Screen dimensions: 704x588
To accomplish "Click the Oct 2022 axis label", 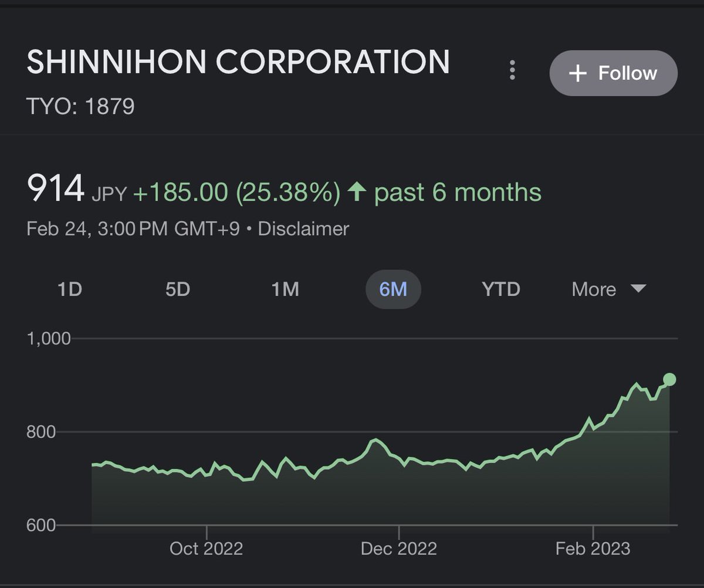I will pyautogui.click(x=206, y=549).
